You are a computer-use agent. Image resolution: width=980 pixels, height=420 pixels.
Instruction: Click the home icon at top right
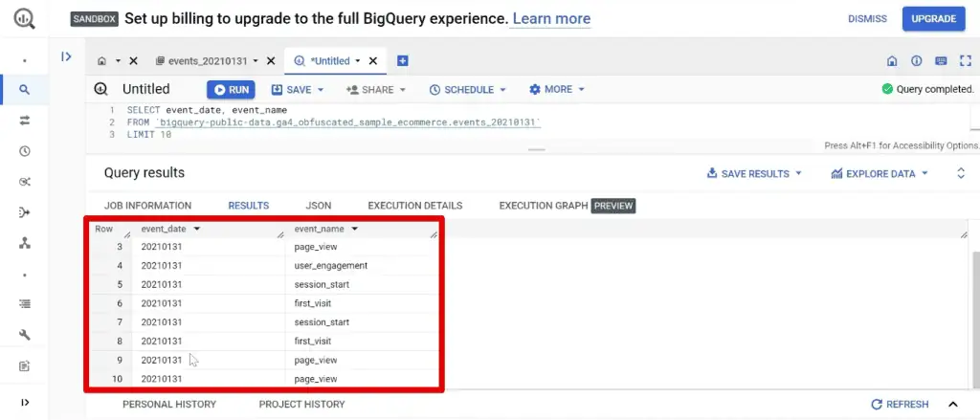click(892, 61)
